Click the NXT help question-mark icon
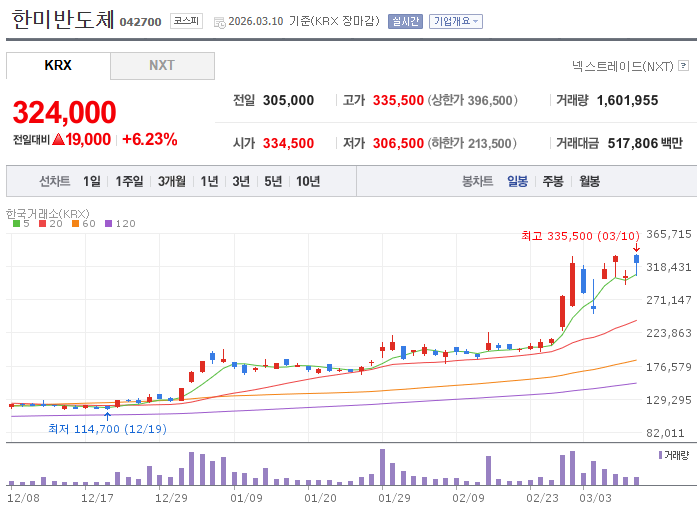This screenshot has width=697, height=511. tap(684, 66)
